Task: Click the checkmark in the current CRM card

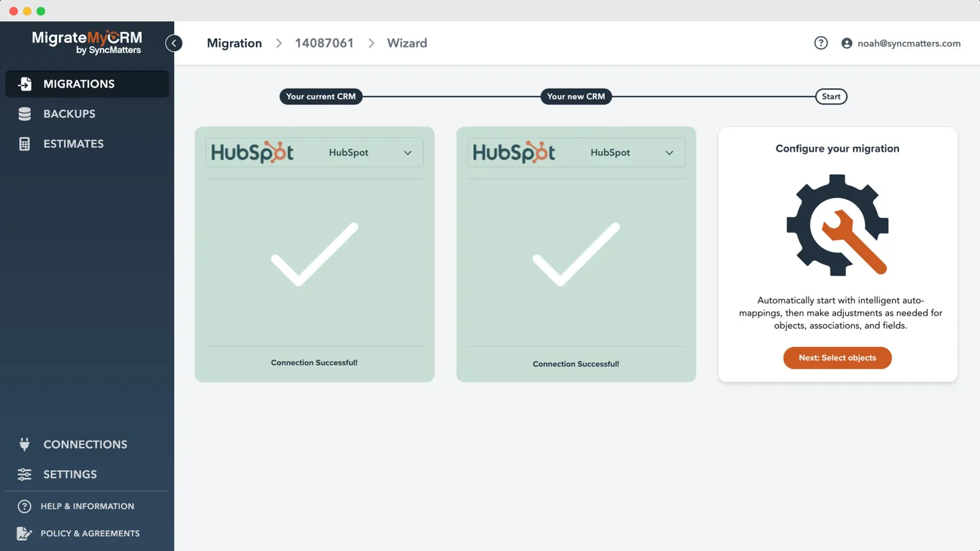Action: (314, 254)
